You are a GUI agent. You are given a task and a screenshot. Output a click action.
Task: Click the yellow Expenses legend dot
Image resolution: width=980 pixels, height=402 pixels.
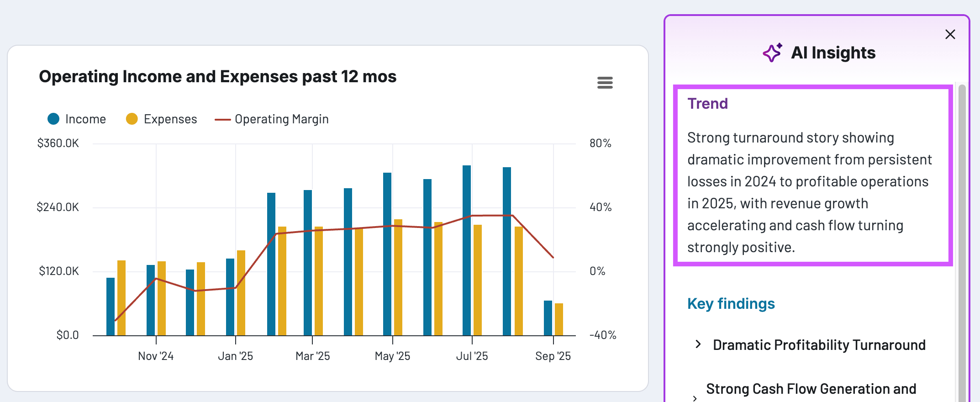[x=132, y=119]
